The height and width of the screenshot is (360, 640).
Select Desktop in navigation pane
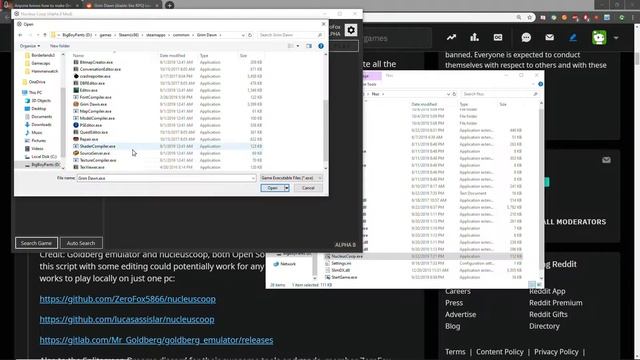pos(38,109)
